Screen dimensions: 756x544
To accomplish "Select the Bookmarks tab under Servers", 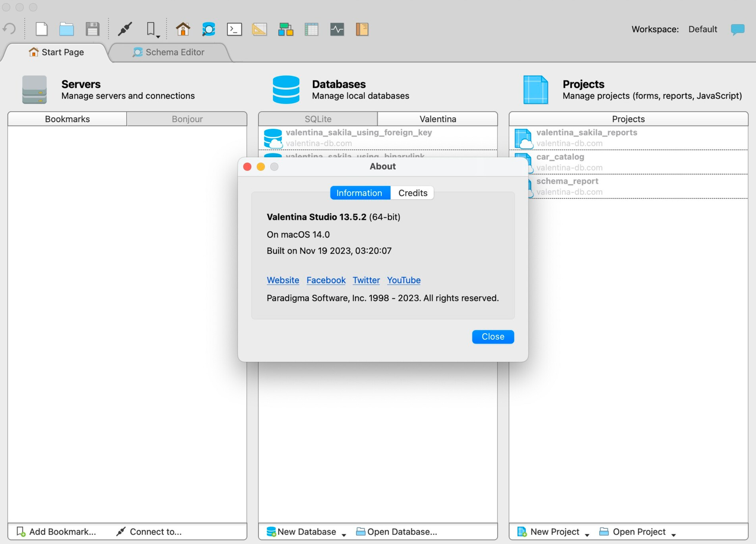I will coord(67,119).
